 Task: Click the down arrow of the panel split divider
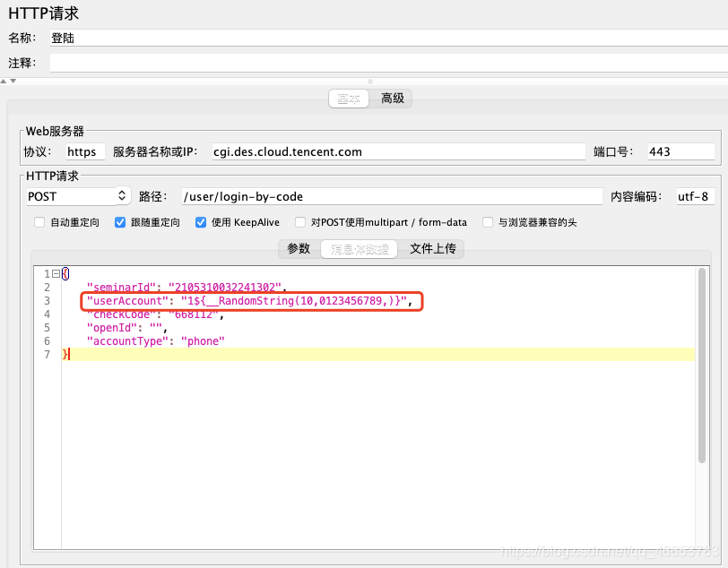[13, 82]
